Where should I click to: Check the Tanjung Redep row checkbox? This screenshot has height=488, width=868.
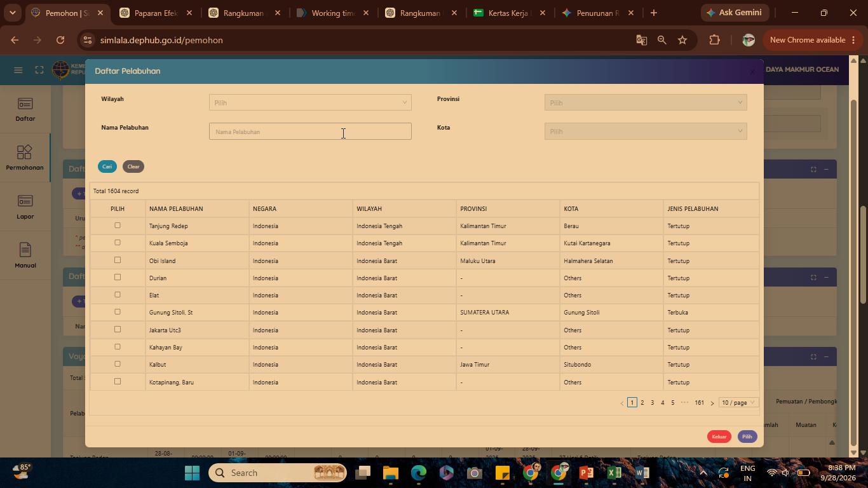(117, 226)
